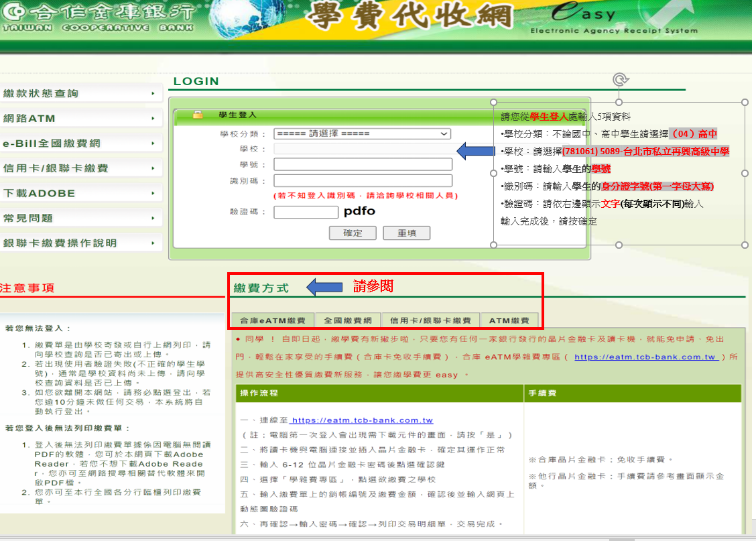This screenshot has height=541, width=756.
Task: Click the red note 若不知登入識別碼
Action: tap(365, 196)
